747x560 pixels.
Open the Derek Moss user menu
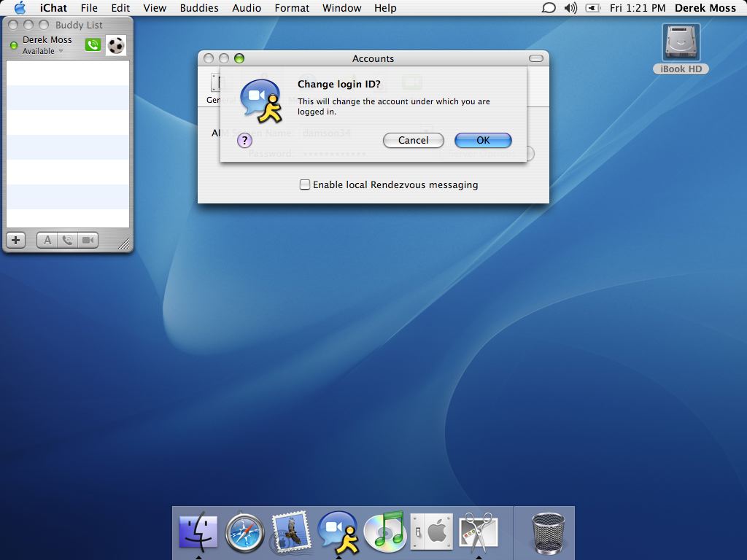[705, 8]
